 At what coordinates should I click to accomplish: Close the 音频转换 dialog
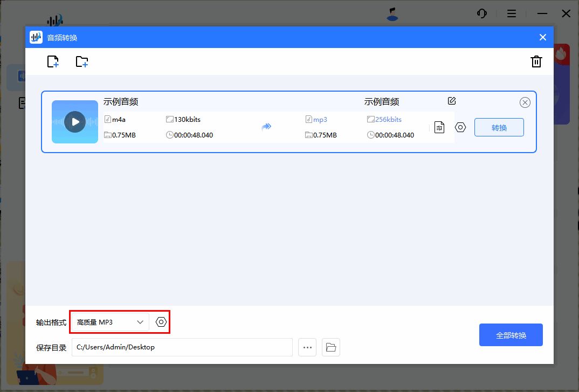[x=542, y=37]
